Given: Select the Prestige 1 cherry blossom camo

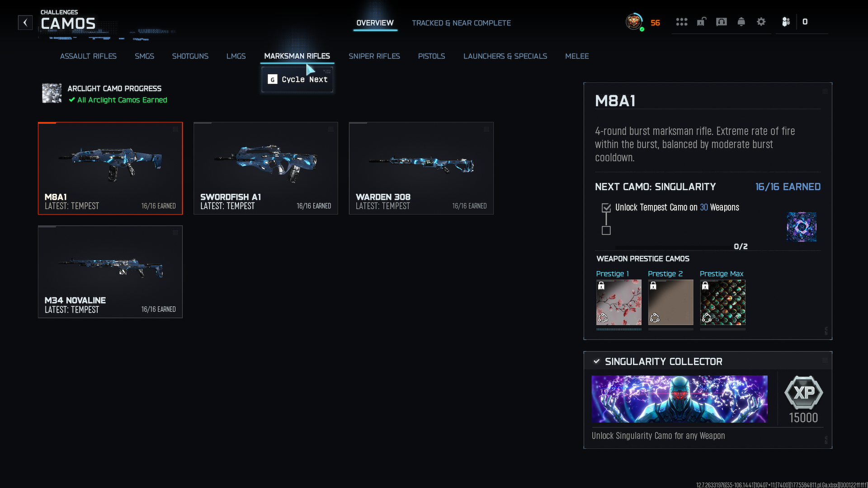Looking at the screenshot, I should (x=618, y=302).
